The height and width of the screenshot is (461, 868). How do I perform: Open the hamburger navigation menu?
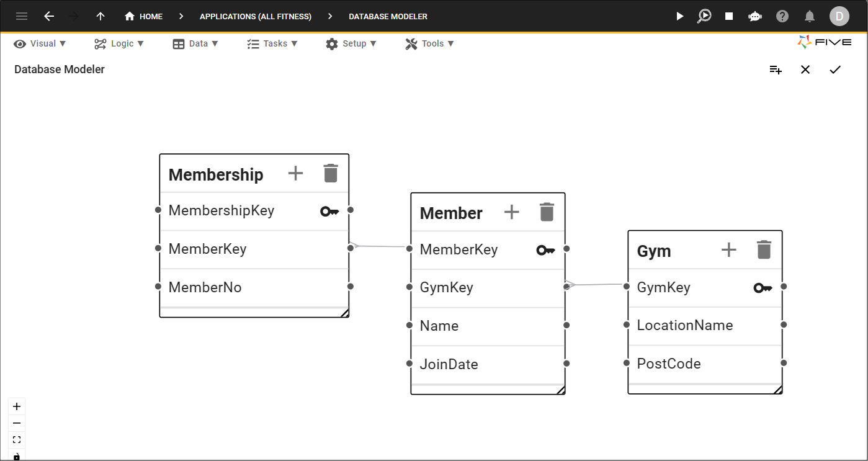tap(22, 16)
